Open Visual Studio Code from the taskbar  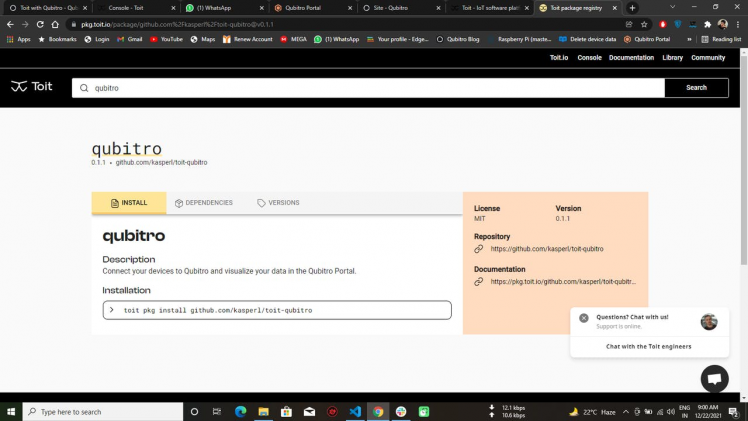tap(355, 411)
